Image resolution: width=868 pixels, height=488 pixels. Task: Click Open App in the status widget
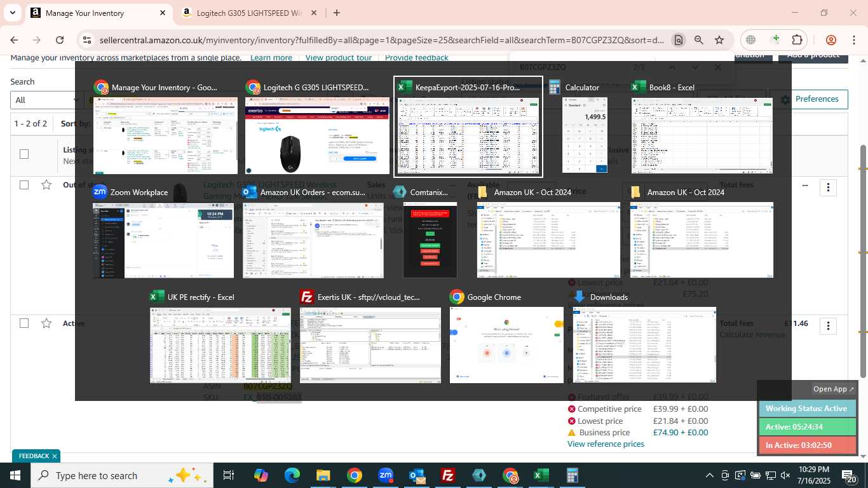834,389
